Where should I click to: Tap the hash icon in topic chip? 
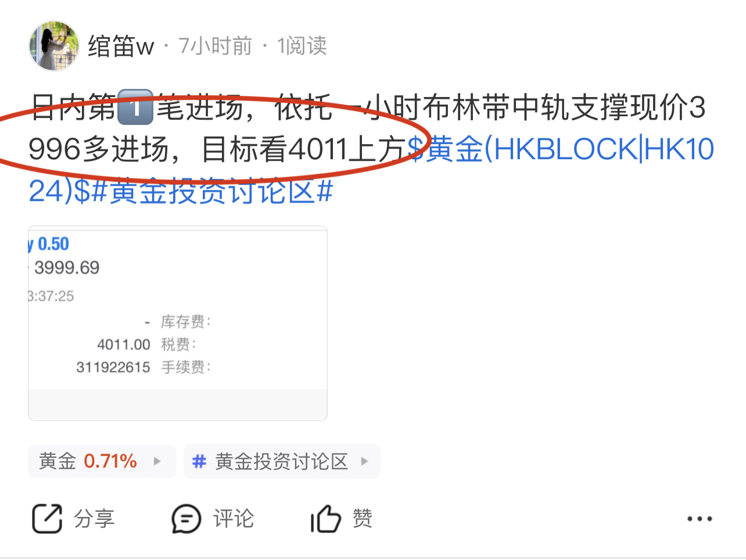(x=199, y=462)
